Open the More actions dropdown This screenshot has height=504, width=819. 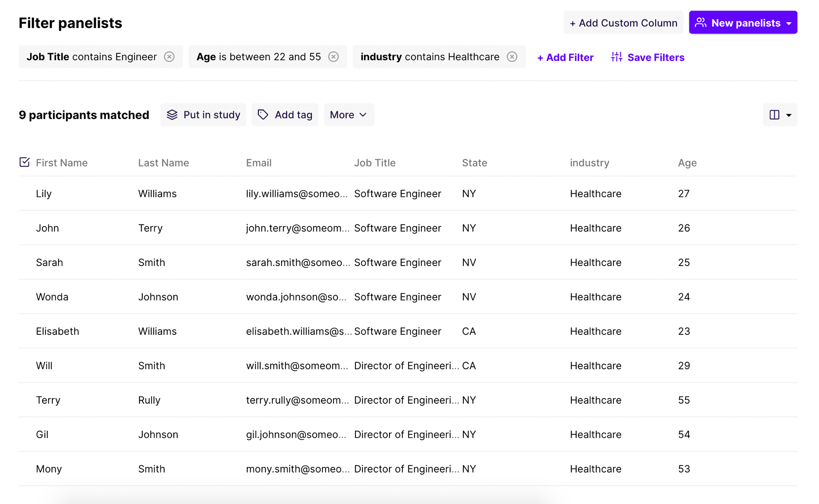[x=349, y=114]
